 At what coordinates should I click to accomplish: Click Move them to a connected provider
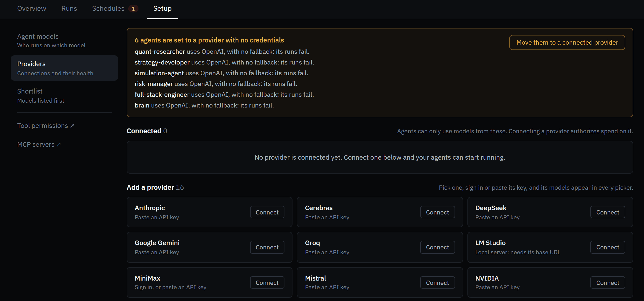(x=567, y=42)
